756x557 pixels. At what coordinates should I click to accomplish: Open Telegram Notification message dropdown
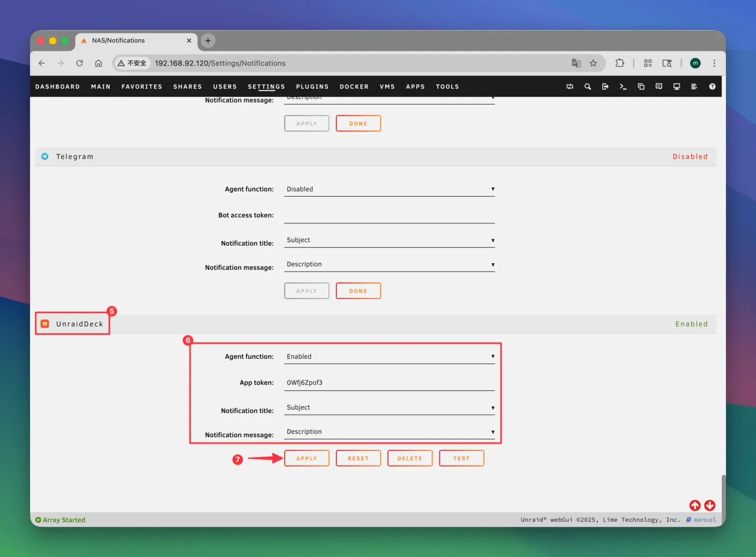[389, 264]
